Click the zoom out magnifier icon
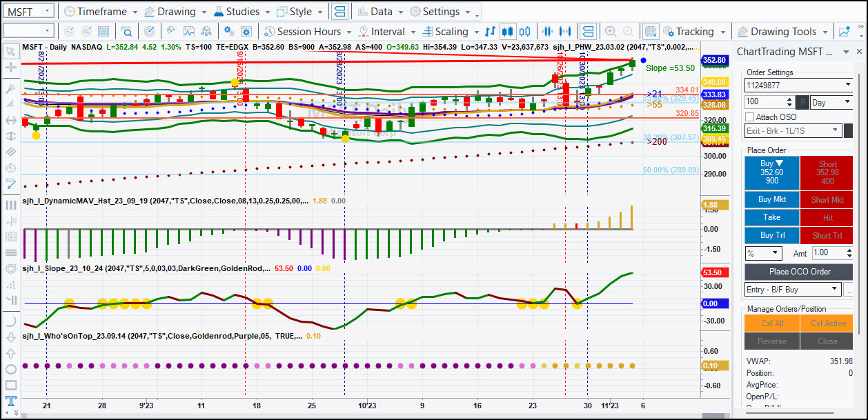Viewport: 868px width, 420px height. point(628,32)
